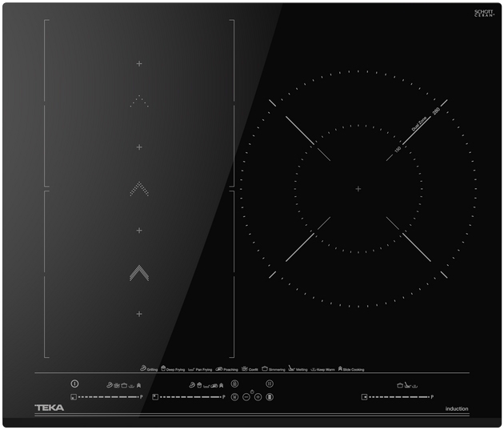Screen dimensions: 504x430
Task: Point to the 'Grilling' legend label
Action: coord(152,369)
